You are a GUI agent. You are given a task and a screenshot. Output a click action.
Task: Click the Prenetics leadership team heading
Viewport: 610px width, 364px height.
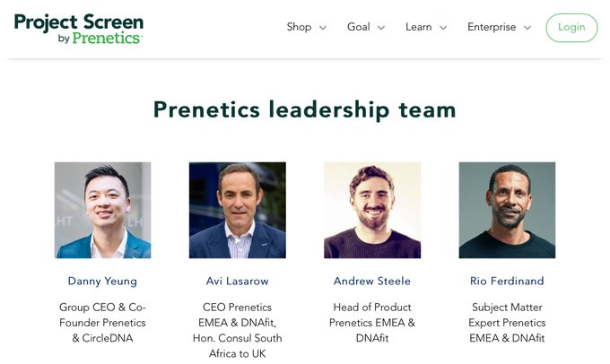[305, 109]
